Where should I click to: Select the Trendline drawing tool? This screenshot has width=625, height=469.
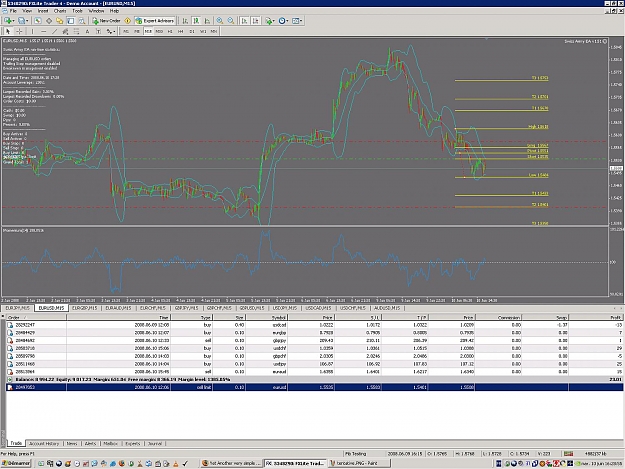(55, 31)
